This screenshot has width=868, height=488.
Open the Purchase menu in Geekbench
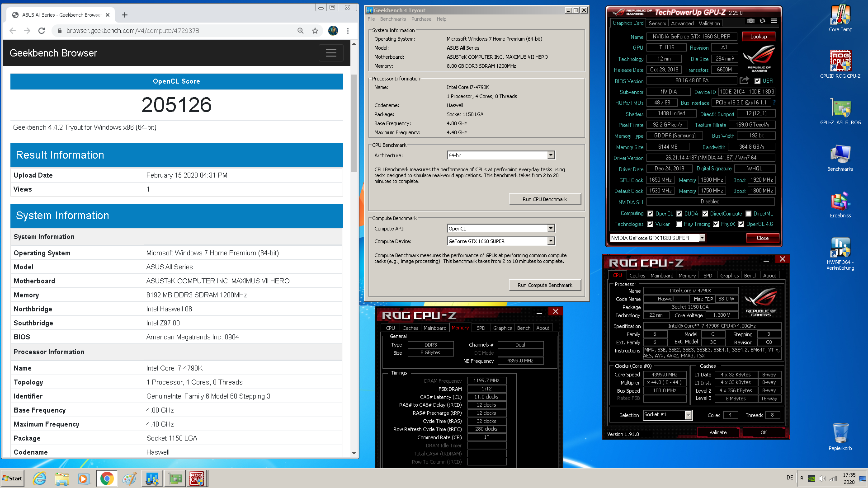[x=421, y=19]
